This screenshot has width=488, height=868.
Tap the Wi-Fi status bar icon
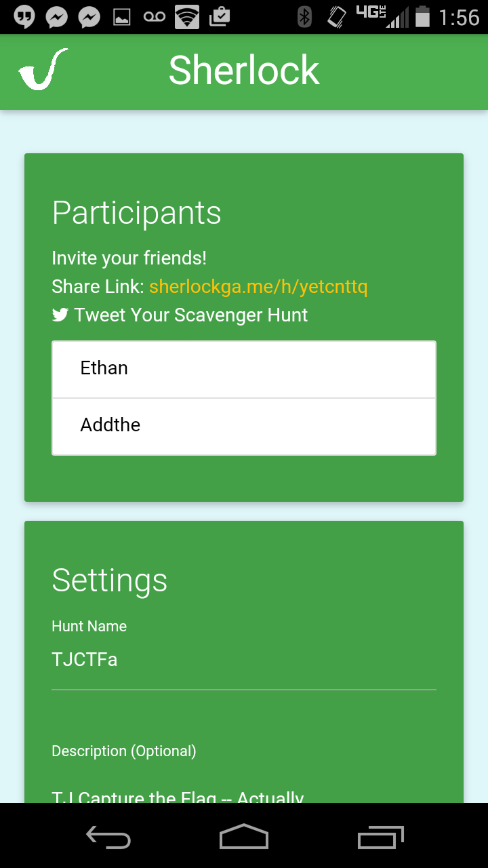187,17
